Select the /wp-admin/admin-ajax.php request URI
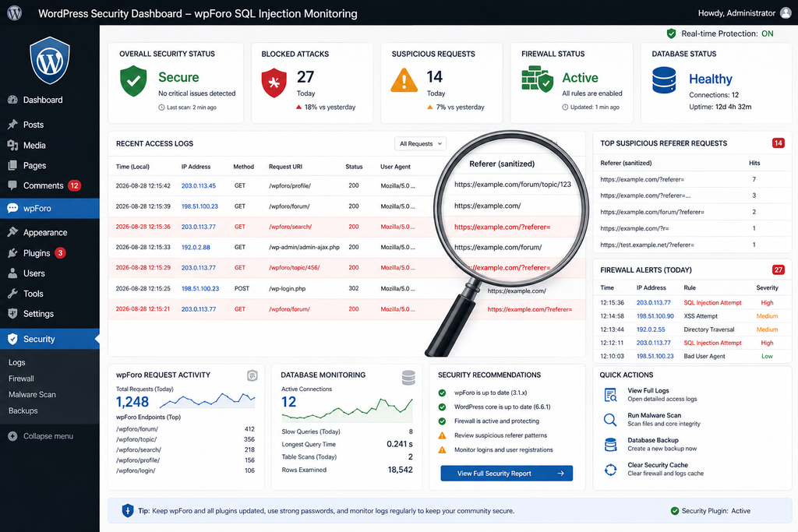Screen dimensions: 798x532 tap(304, 247)
